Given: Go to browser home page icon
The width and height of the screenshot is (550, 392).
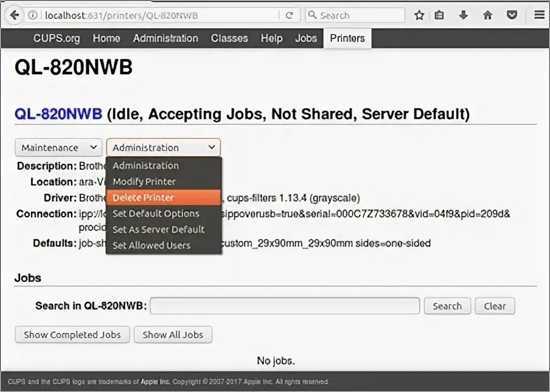Looking at the screenshot, I should coord(487,15).
